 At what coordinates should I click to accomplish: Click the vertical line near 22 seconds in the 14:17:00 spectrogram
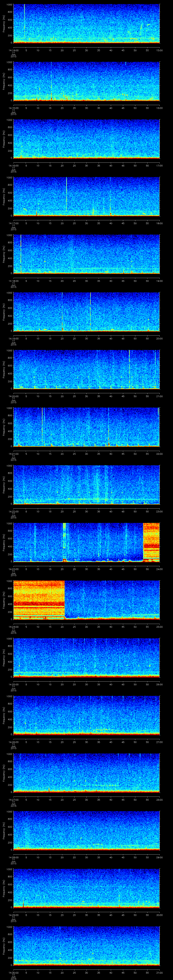click(x=66, y=194)
